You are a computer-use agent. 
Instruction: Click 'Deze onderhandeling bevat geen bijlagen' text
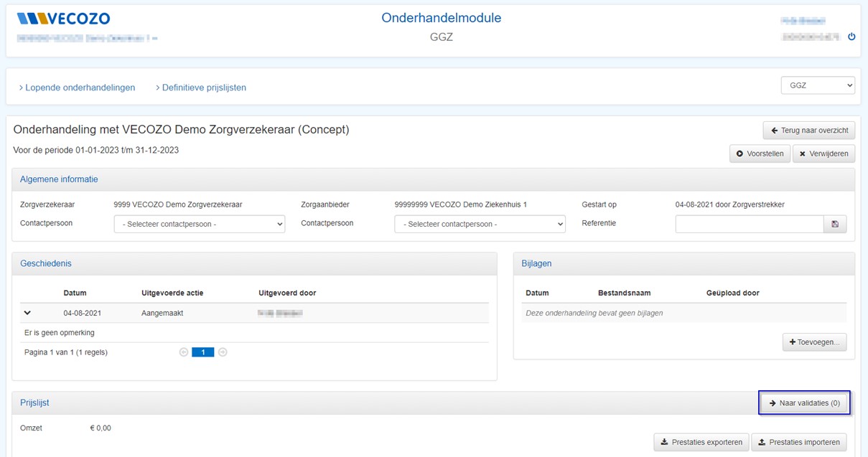[x=594, y=313]
